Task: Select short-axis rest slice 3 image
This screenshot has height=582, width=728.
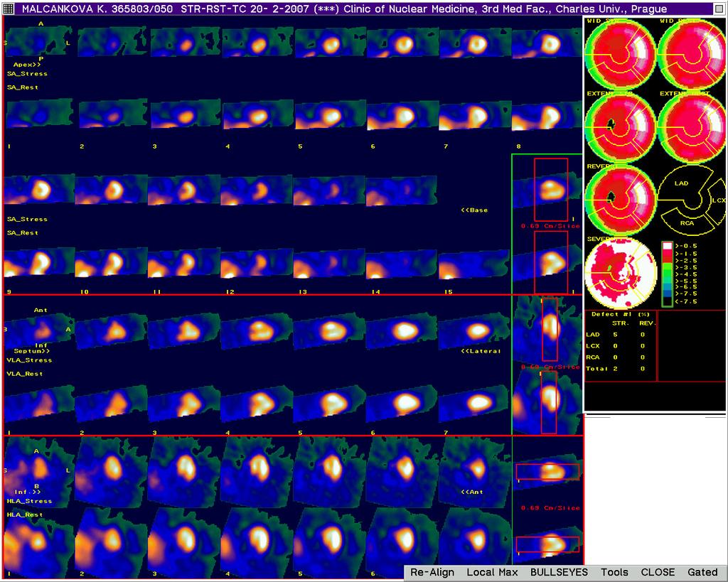Action: coord(185,114)
